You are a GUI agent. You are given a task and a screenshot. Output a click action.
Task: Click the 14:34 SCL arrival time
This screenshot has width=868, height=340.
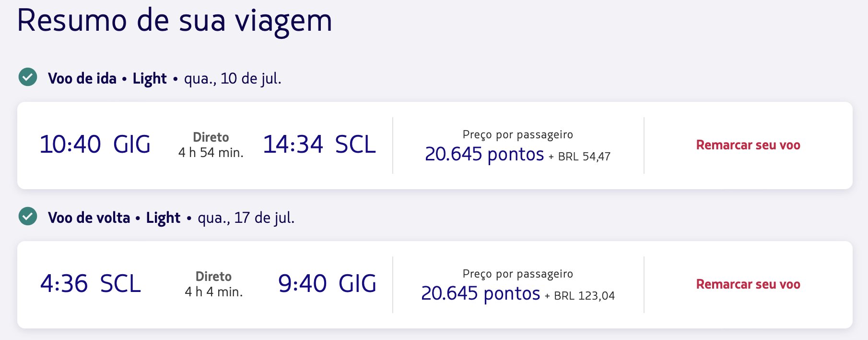[x=319, y=145]
